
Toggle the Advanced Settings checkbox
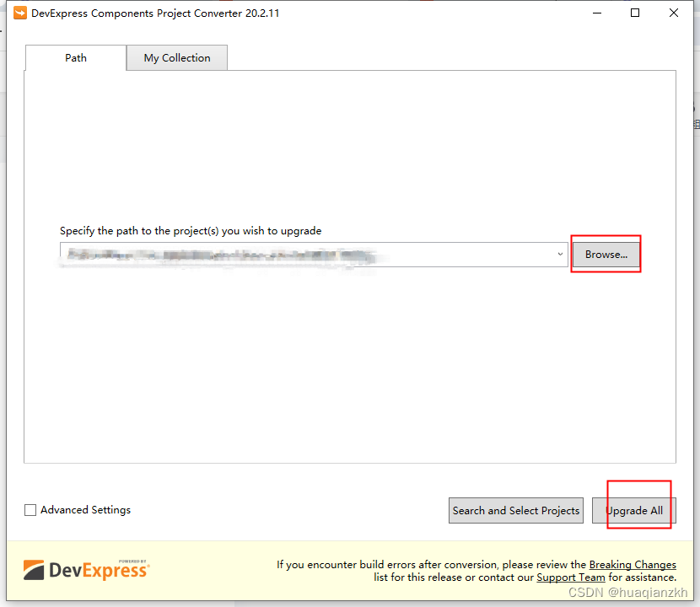(x=30, y=510)
